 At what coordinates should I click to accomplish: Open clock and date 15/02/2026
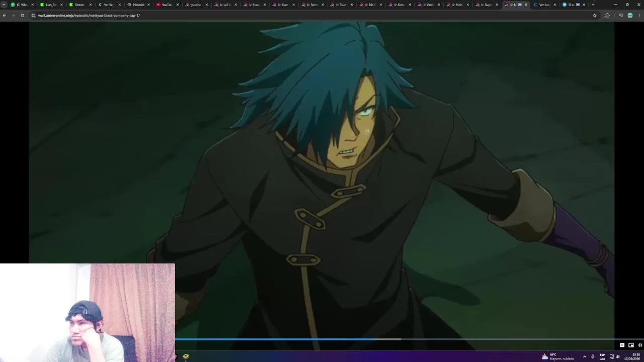(632, 356)
